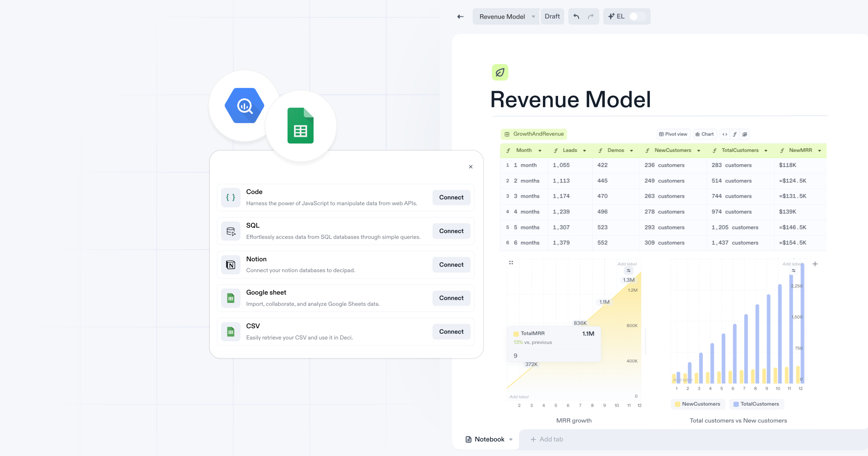Connect the Notion integration
The height and width of the screenshot is (456, 868).
[x=451, y=265]
